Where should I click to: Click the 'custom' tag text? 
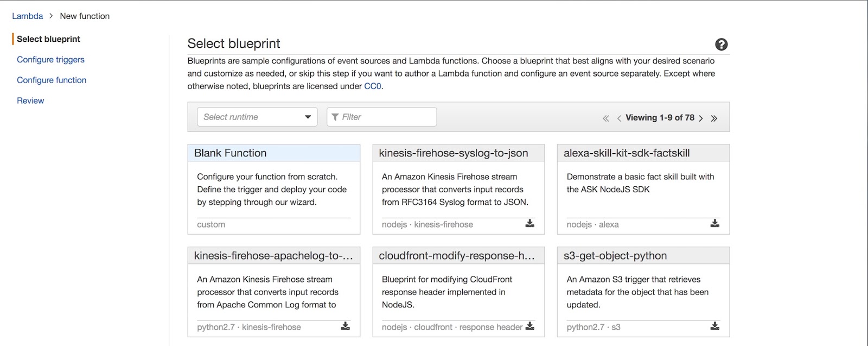[x=211, y=224]
